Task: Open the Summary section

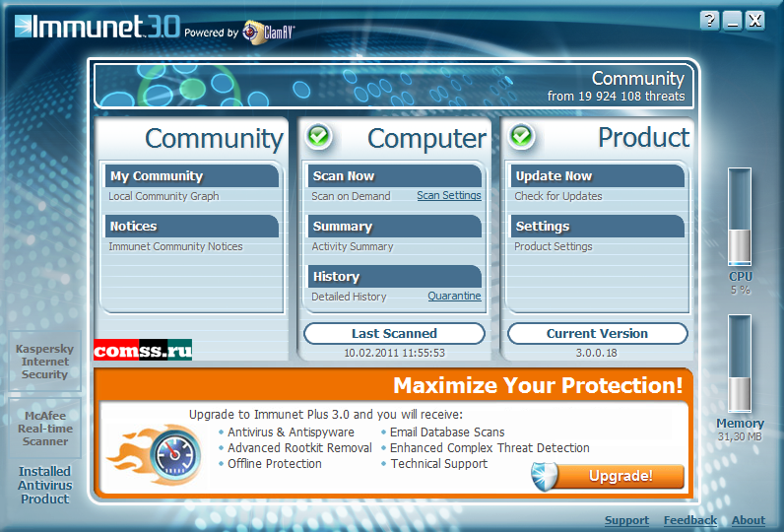Action: point(395,226)
